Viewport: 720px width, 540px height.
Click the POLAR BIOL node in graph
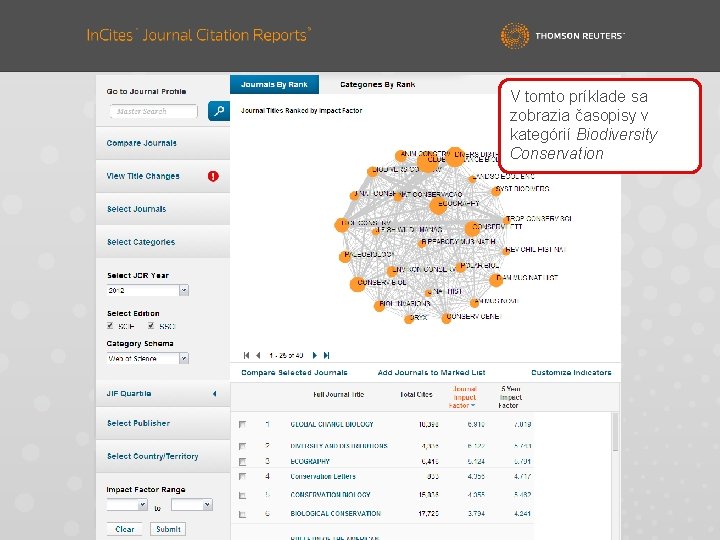tap(461, 267)
